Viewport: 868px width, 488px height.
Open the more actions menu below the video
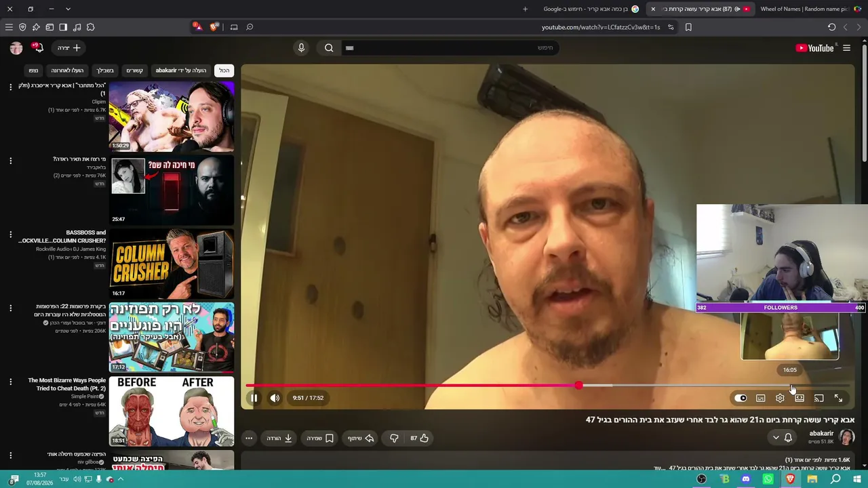coord(249,438)
